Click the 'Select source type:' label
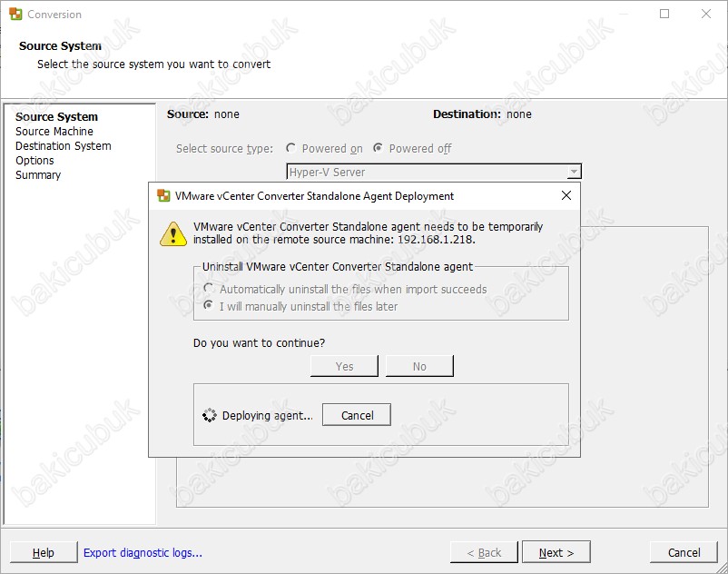728x574 pixels. click(225, 149)
